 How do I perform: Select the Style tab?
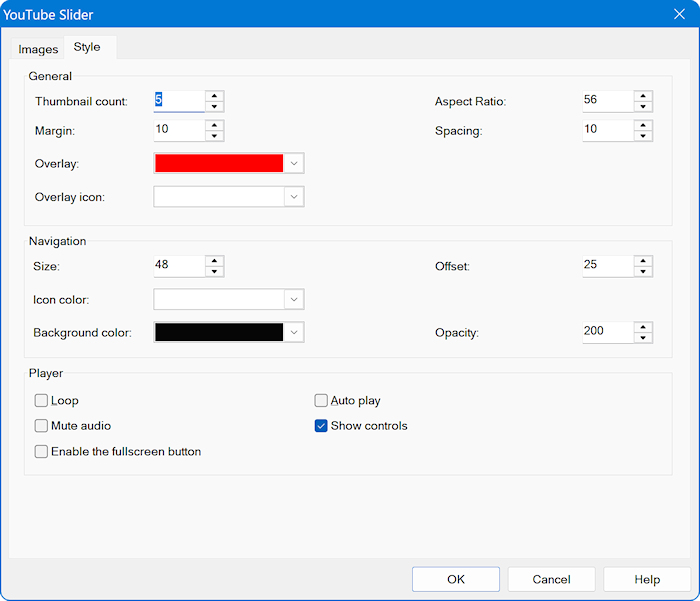click(87, 47)
